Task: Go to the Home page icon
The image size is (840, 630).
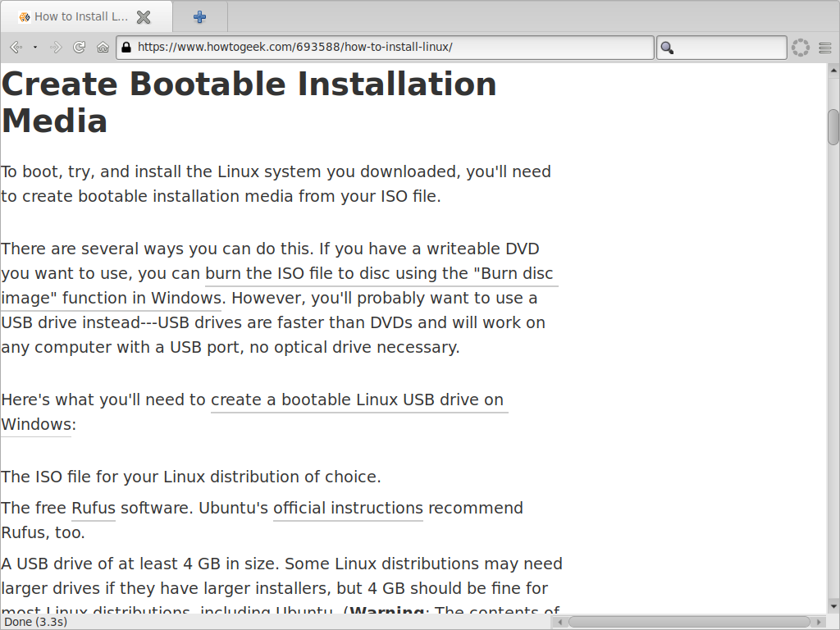Action: tap(103, 48)
